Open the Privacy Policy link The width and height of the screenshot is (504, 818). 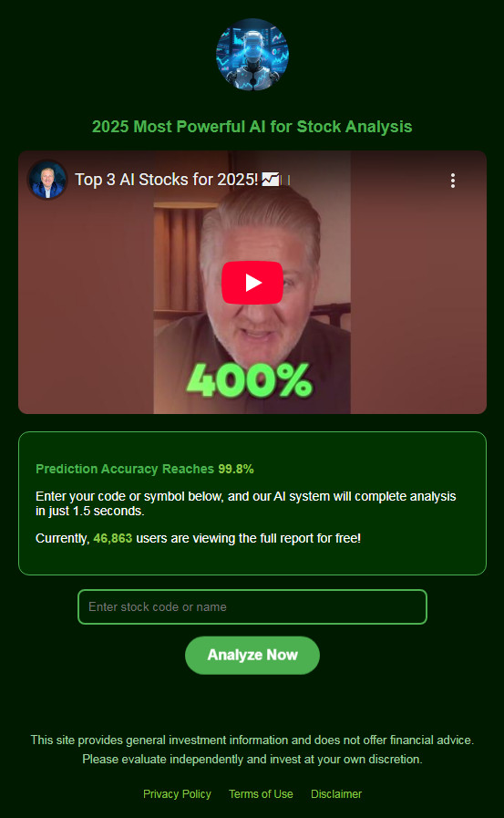coord(177,794)
